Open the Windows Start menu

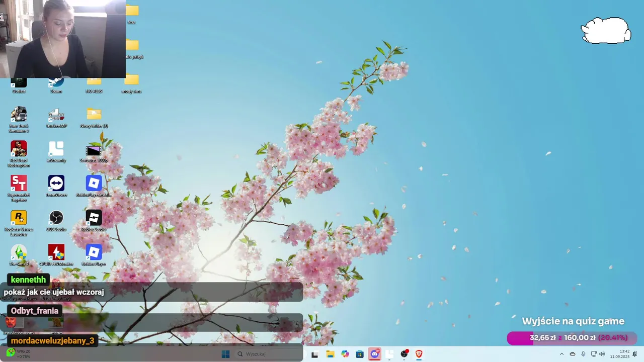(x=225, y=354)
